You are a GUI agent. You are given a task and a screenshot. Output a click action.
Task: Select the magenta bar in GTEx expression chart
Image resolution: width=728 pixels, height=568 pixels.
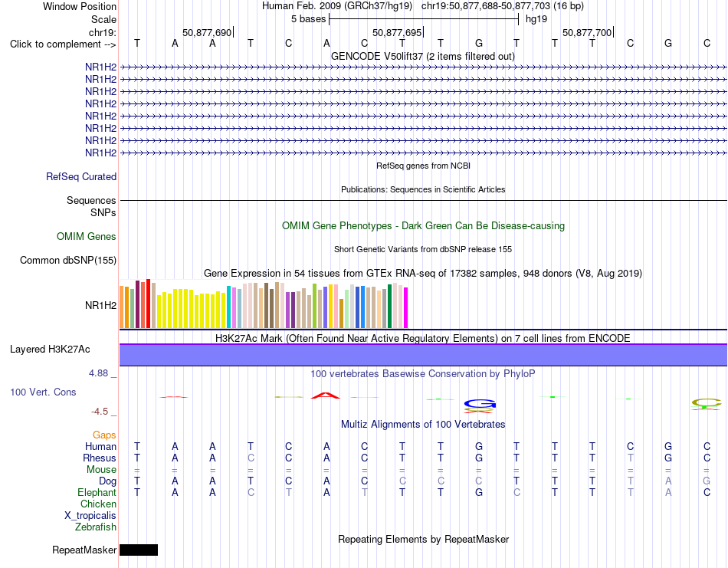406,308
